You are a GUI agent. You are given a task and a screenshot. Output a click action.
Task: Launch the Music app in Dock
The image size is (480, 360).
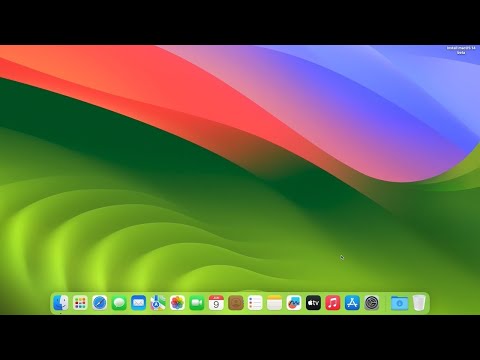(333, 303)
